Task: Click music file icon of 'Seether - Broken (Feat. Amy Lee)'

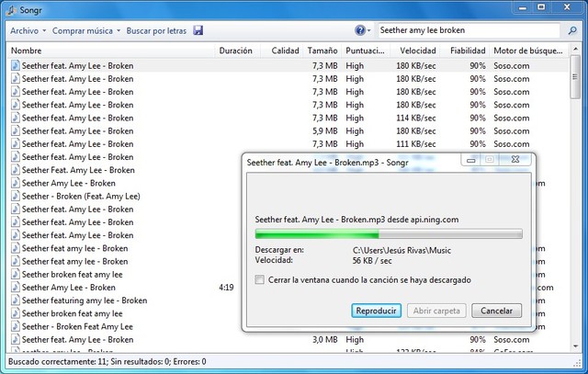Action: [x=15, y=196]
